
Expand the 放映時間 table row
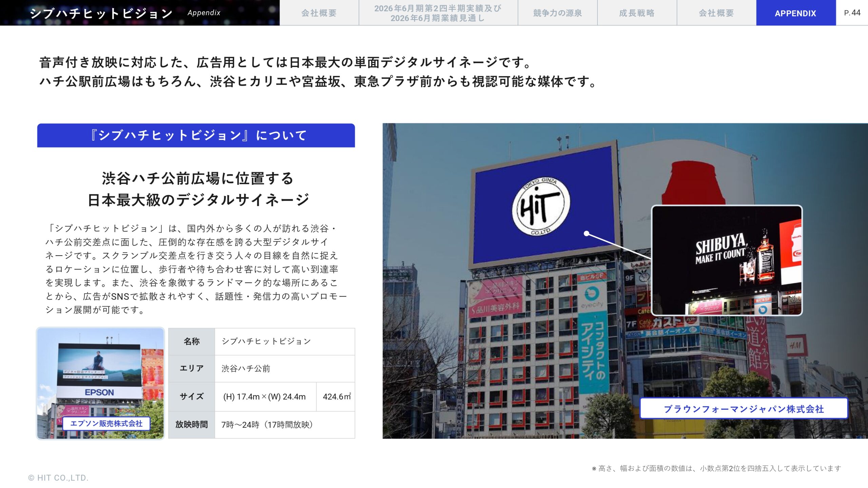(192, 425)
